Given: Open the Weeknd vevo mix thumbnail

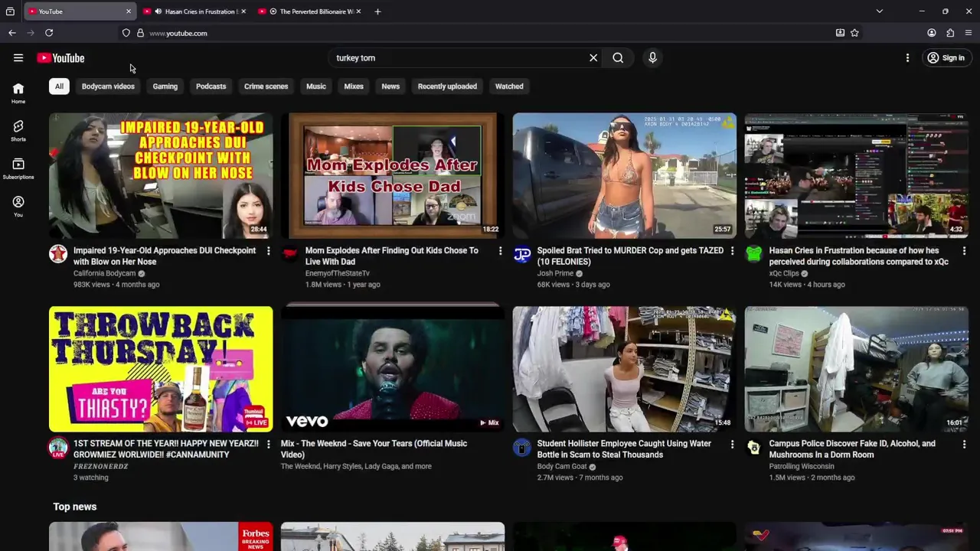Looking at the screenshot, I should pos(393,369).
